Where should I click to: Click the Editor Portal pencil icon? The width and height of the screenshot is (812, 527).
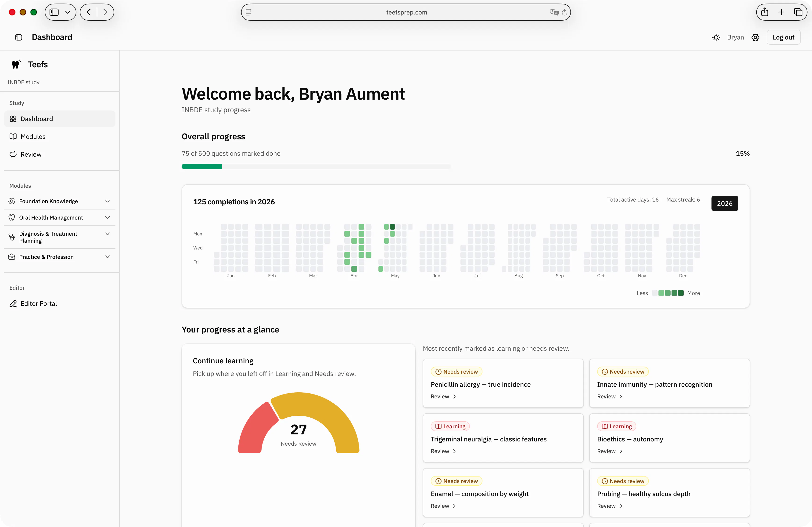click(x=13, y=303)
